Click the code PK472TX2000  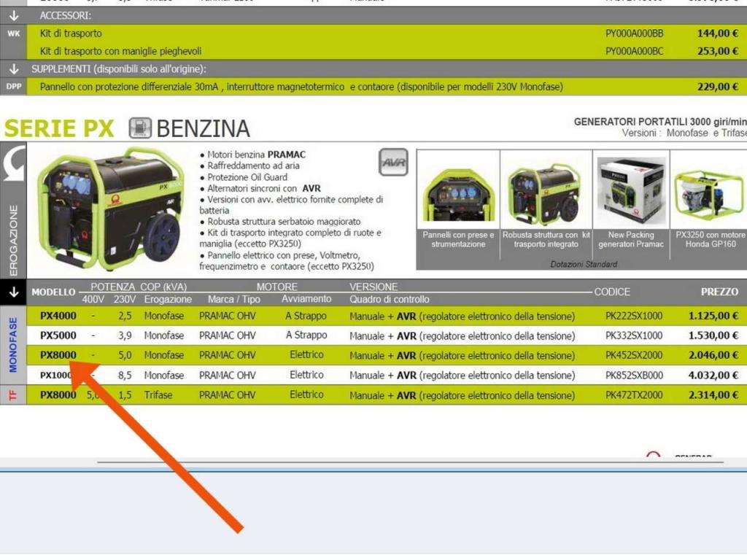[634, 395]
